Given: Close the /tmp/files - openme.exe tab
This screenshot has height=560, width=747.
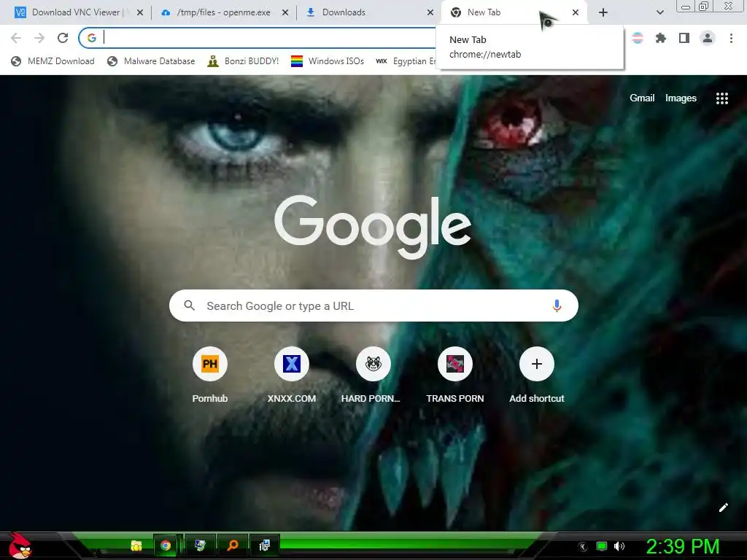Looking at the screenshot, I should (285, 13).
